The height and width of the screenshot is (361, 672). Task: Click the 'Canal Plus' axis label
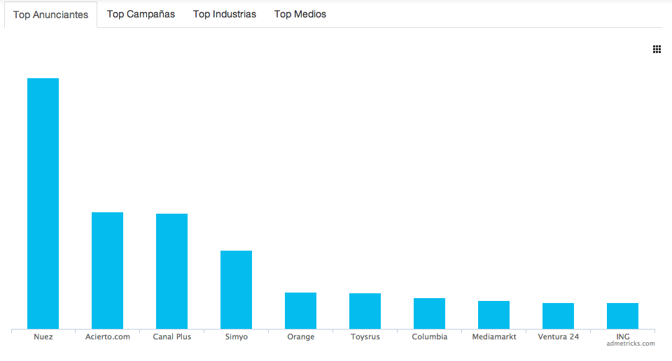171,337
